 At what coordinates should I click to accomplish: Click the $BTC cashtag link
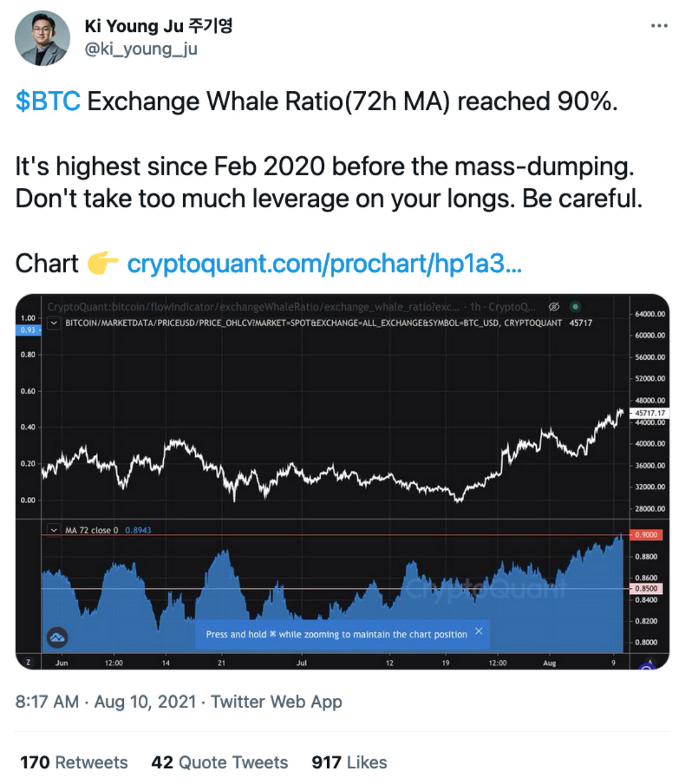[48, 102]
